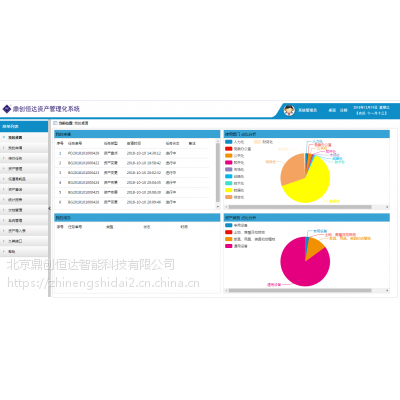
Task: Toggle cream 财务处 legend swatch
Action: pos(257,142)
